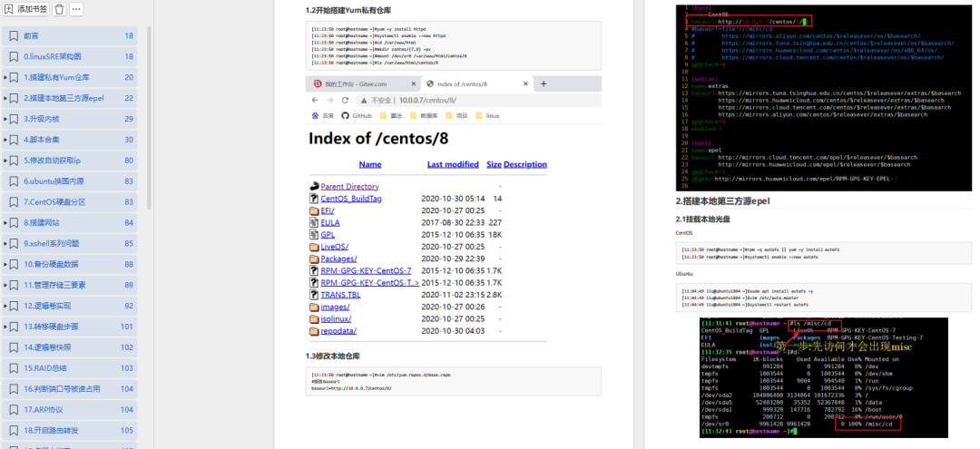Click the bookmark icon beside 0.linuxSRE架构图

pyautogui.click(x=14, y=57)
